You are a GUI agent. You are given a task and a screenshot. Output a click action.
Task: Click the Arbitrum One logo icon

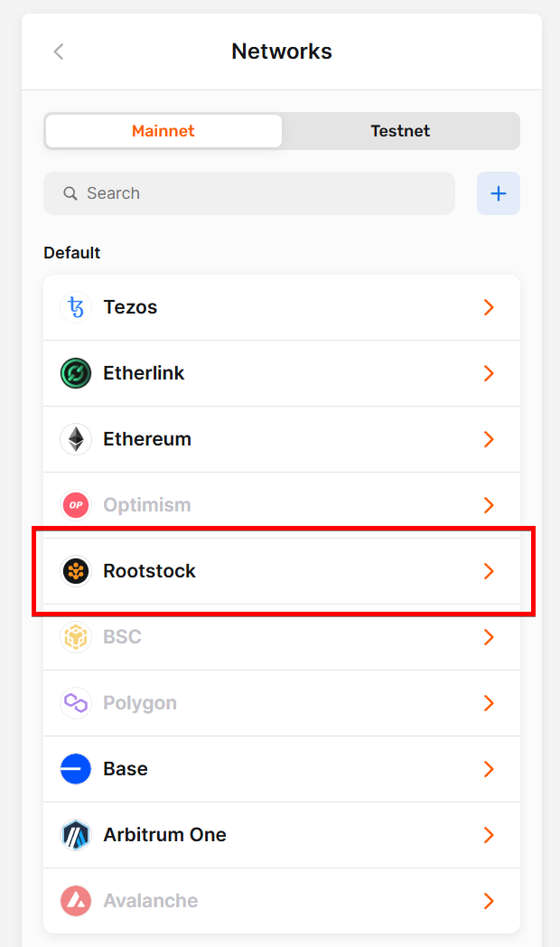[76, 835]
